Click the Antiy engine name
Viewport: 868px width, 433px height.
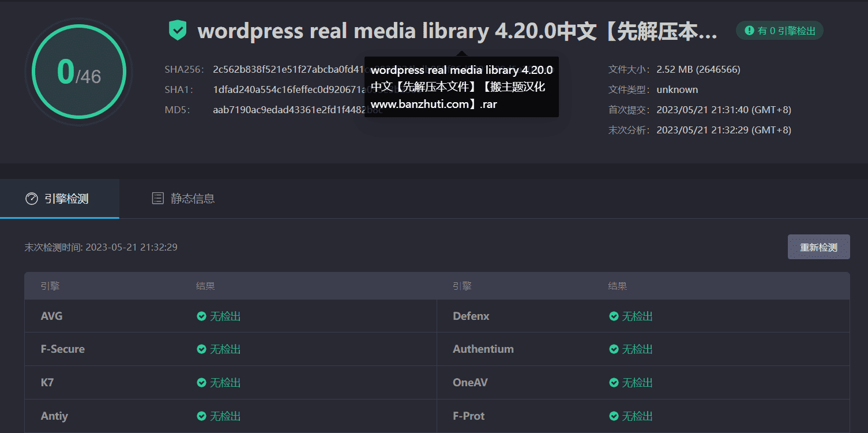tap(54, 416)
